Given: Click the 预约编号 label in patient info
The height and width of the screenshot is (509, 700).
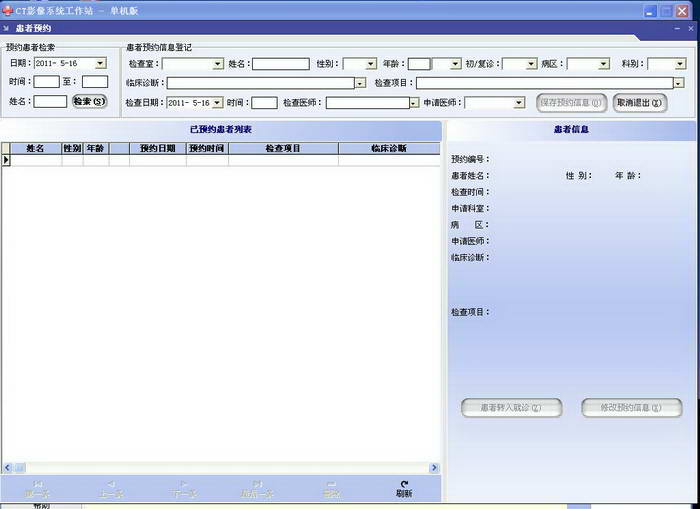Looking at the screenshot, I should 470,159.
